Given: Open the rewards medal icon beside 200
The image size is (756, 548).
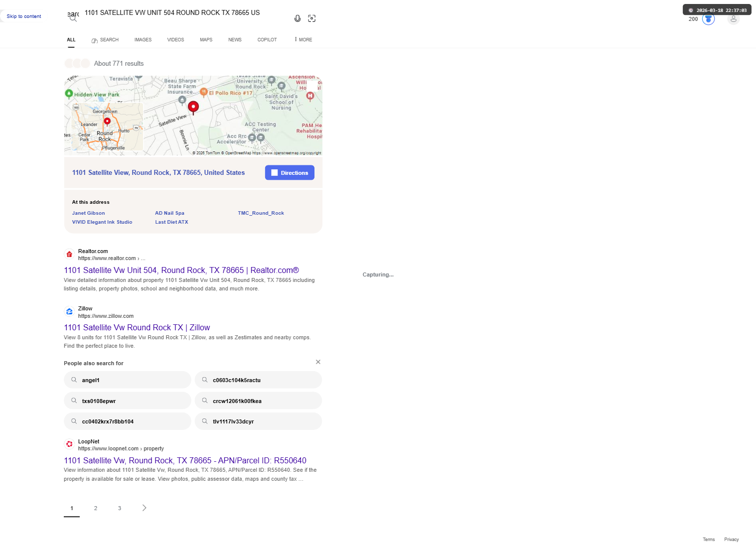Looking at the screenshot, I should (708, 19).
